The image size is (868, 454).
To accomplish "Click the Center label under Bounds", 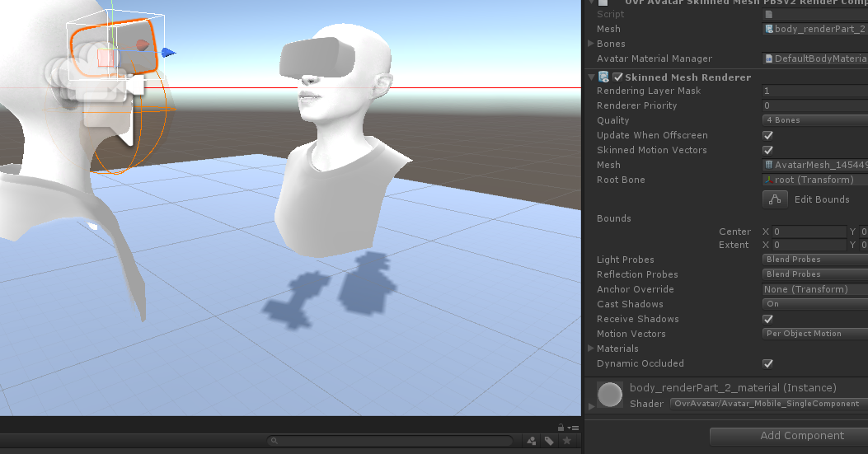I will [734, 232].
